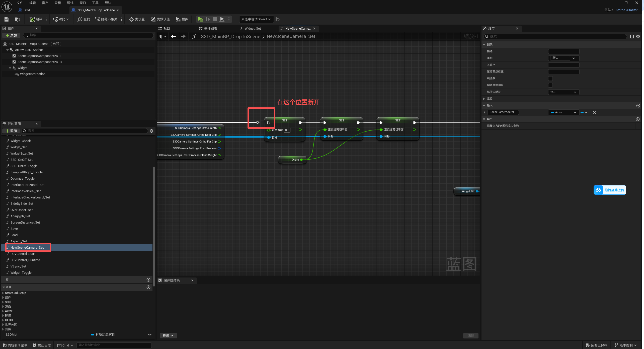Viewport: 644px width, 349px height.
Task: Navigate back in graph history
Action: pyautogui.click(x=173, y=37)
